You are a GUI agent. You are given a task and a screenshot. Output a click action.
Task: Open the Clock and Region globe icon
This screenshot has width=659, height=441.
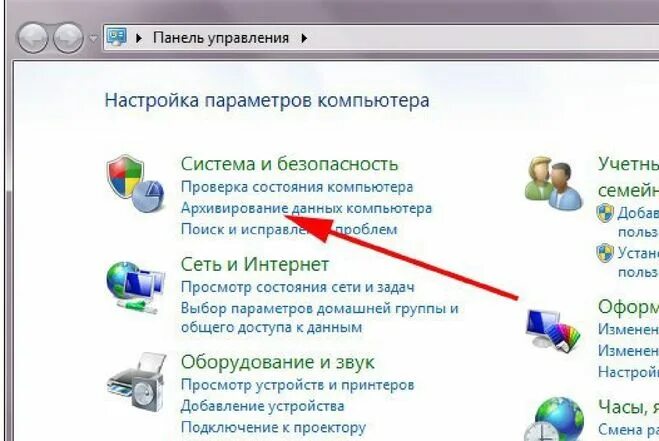pos(554,419)
